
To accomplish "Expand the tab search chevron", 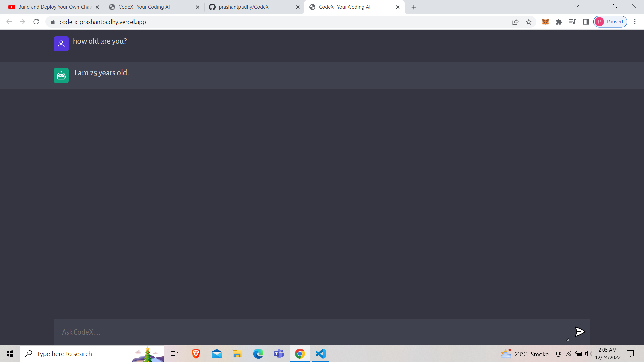I will pos(577,6).
